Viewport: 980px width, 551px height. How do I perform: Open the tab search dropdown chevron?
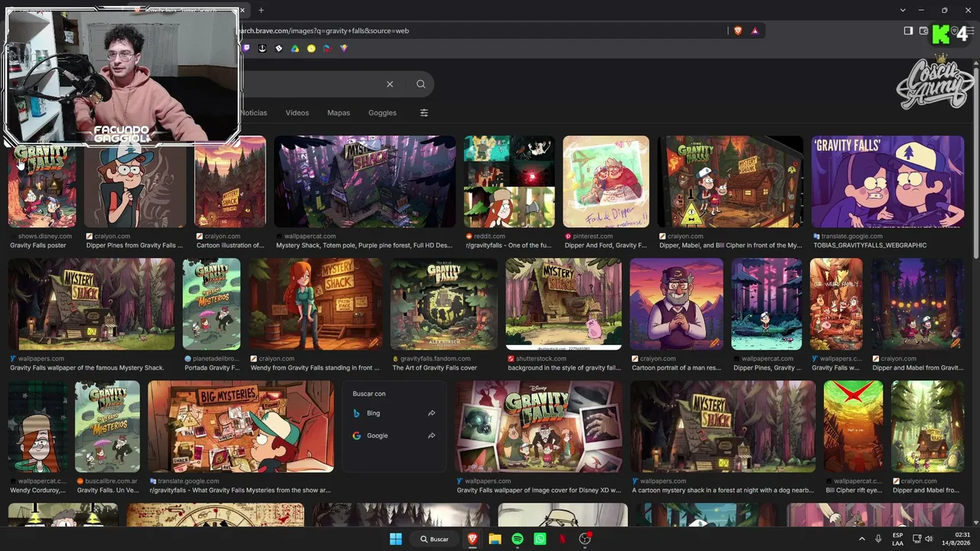point(903,10)
